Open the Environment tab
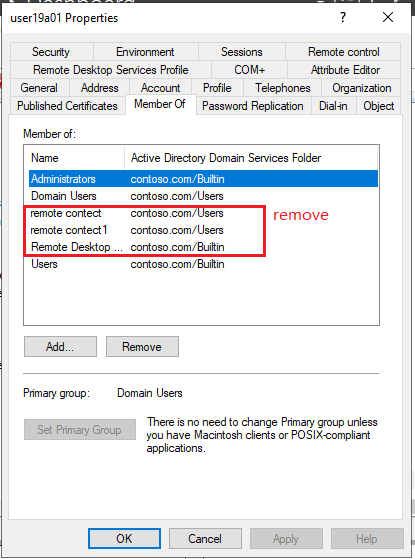Viewport: 415px width, 559px height. [145, 52]
